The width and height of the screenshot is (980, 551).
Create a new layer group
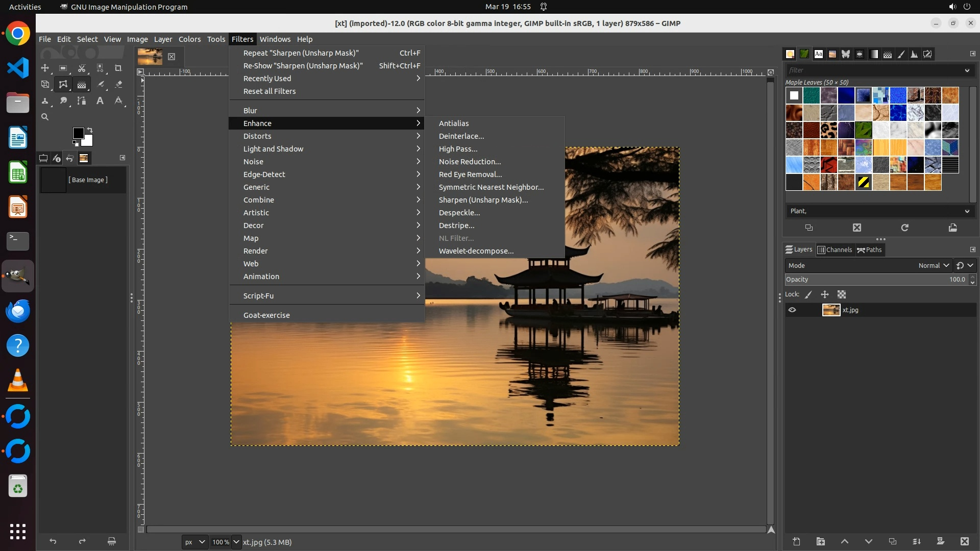820,542
